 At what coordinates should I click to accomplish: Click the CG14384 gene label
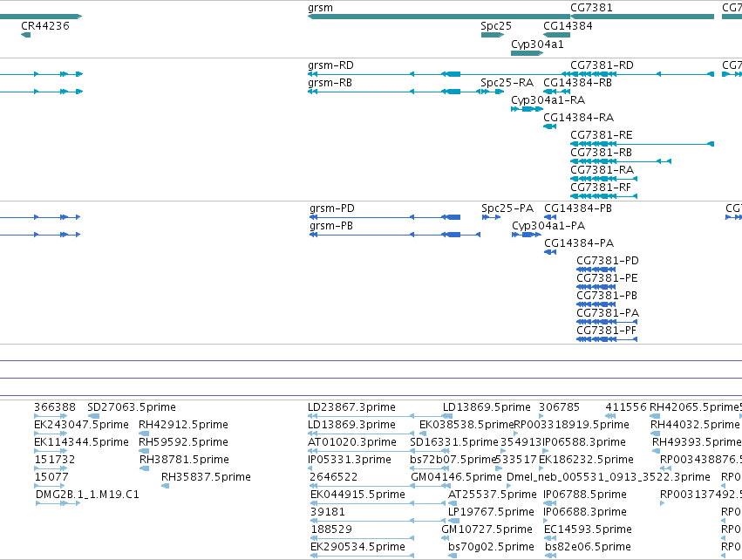[568, 26]
